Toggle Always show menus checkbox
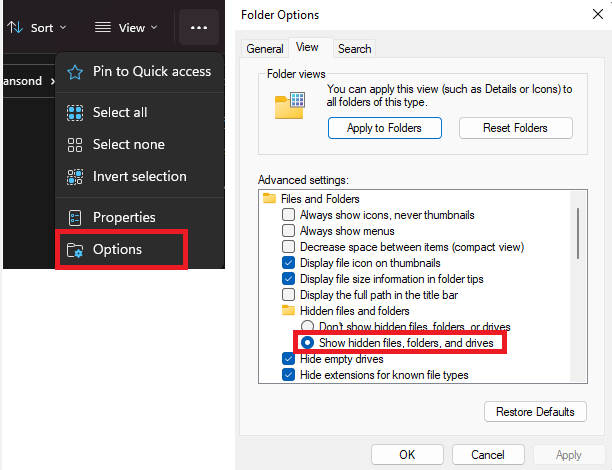612x470 pixels. [x=288, y=230]
